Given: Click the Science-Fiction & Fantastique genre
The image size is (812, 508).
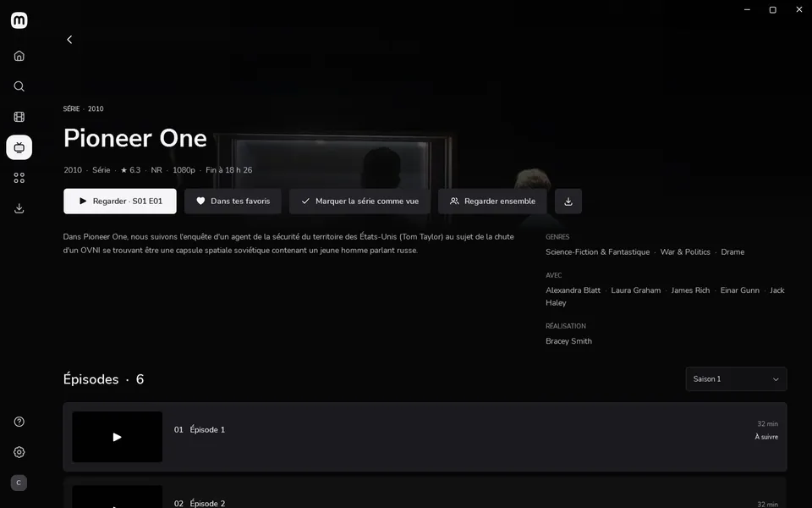Looking at the screenshot, I should pos(597,252).
